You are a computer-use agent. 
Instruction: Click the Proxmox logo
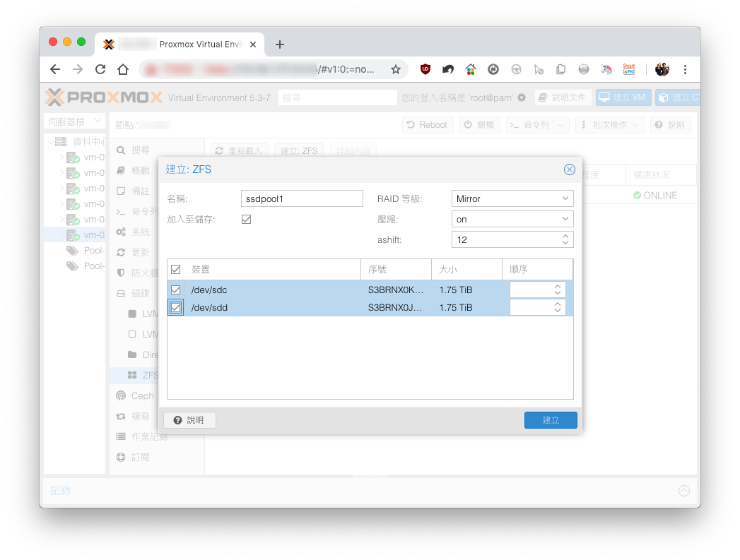click(x=104, y=97)
